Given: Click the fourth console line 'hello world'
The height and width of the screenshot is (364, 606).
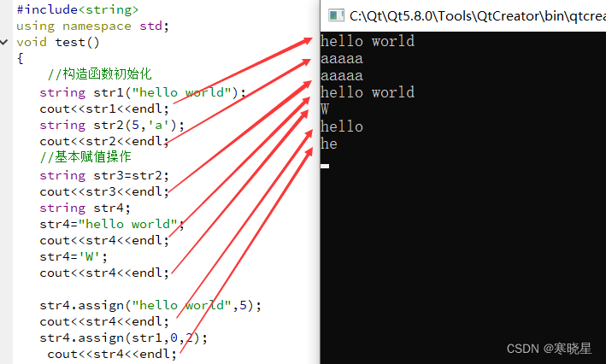Looking at the screenshot, I should [368, 93].
